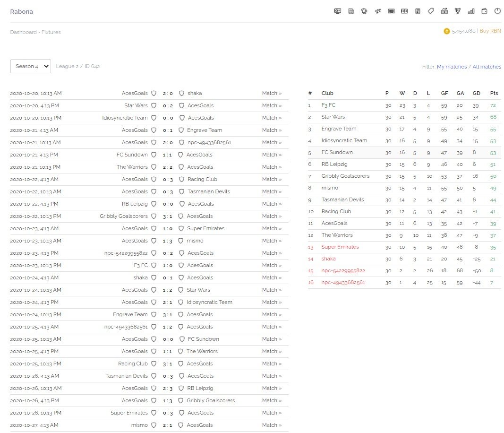Open the bar chart statistics icon
504x433 pixels.
point(471,11)
